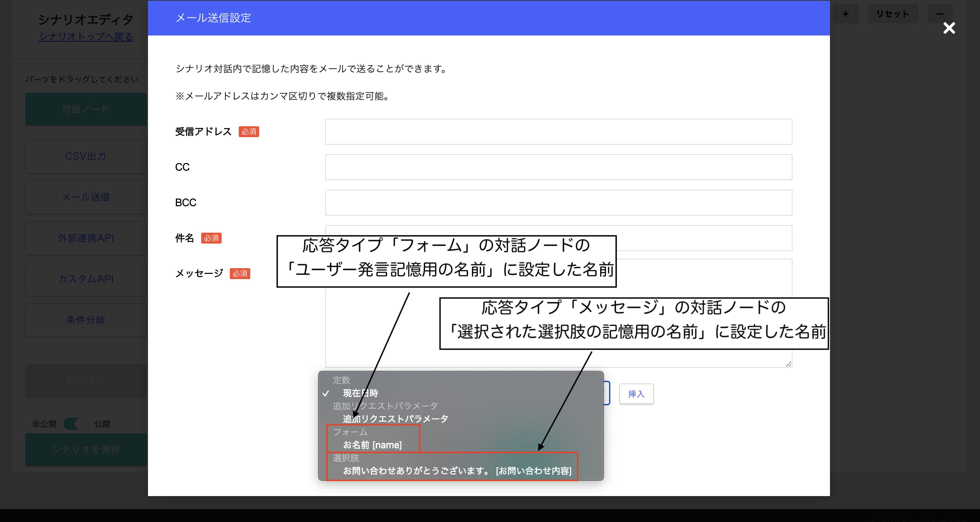Image resolution: width=980 pixels, height=522 pixels.
Task: Click the minus zoom-out button
Action: point(940,14)
